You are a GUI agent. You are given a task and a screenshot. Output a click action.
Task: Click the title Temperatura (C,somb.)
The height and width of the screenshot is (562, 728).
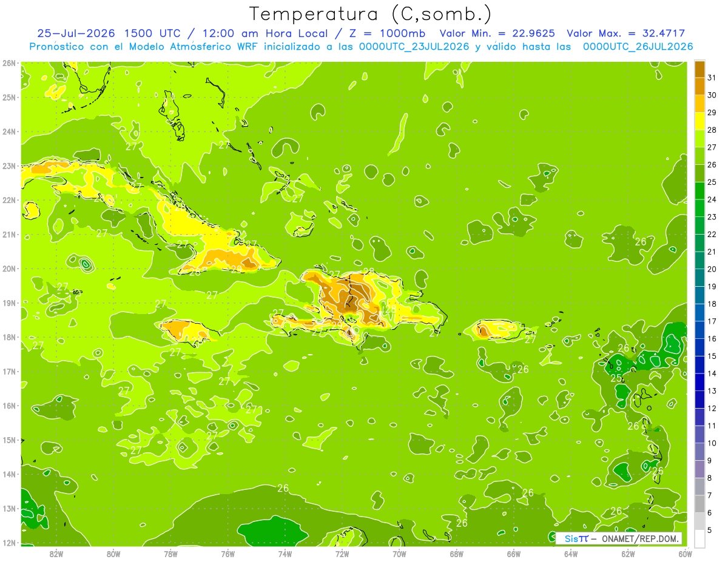tap(370, 14)
